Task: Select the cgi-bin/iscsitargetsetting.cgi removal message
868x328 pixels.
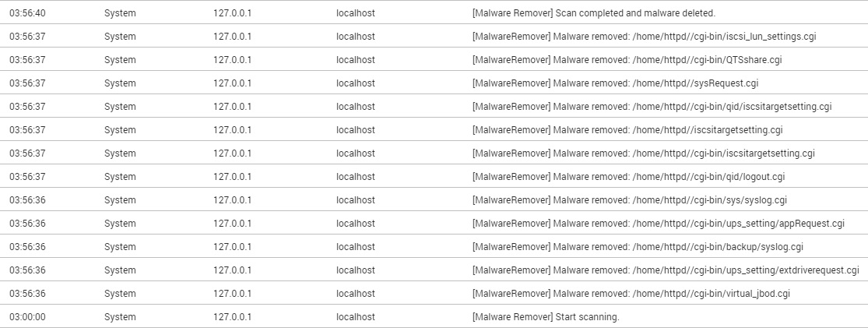Action: pos(644,153)
